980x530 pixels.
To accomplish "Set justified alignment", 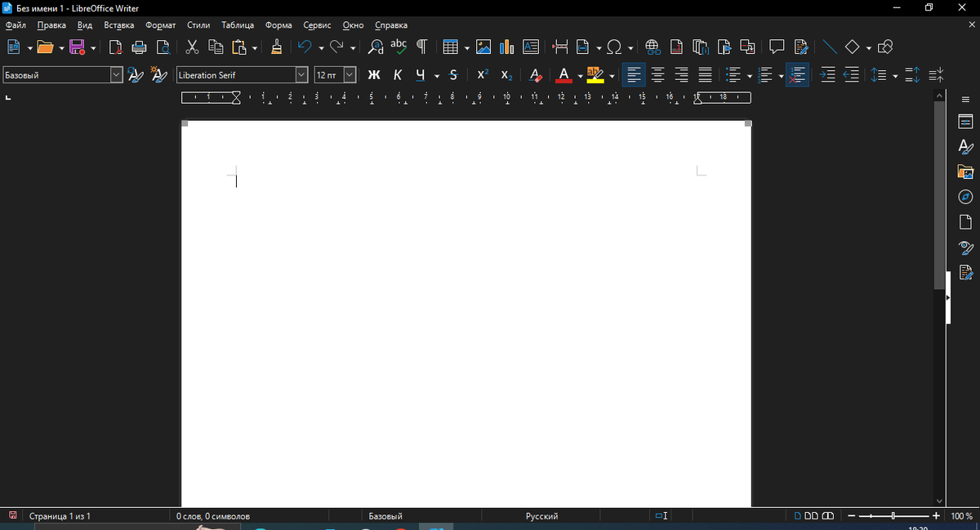I will click(x=705, y=75).
